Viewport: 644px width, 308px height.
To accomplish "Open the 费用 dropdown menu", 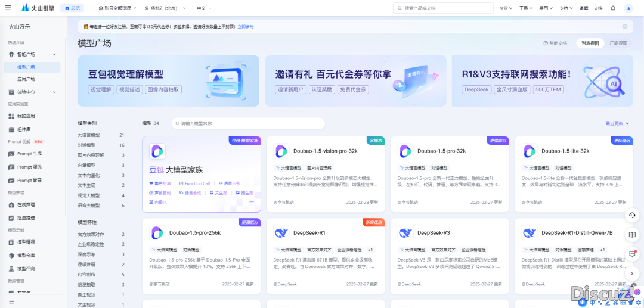I will (x=546, y=8).
